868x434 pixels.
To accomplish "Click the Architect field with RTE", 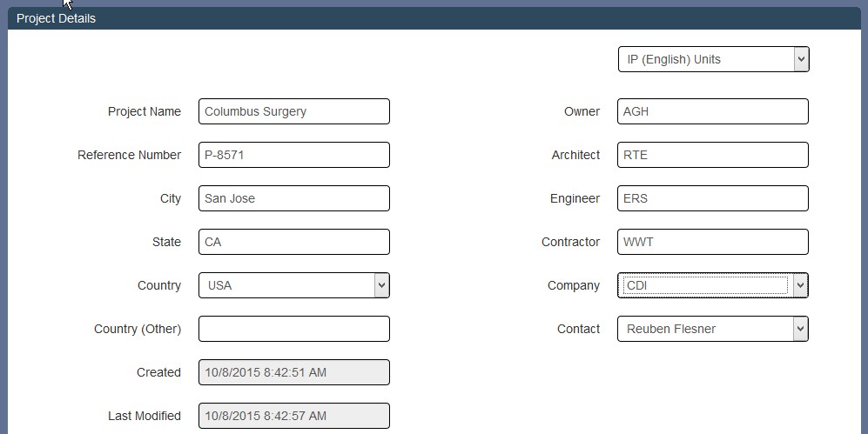I will tap(713, 155).
